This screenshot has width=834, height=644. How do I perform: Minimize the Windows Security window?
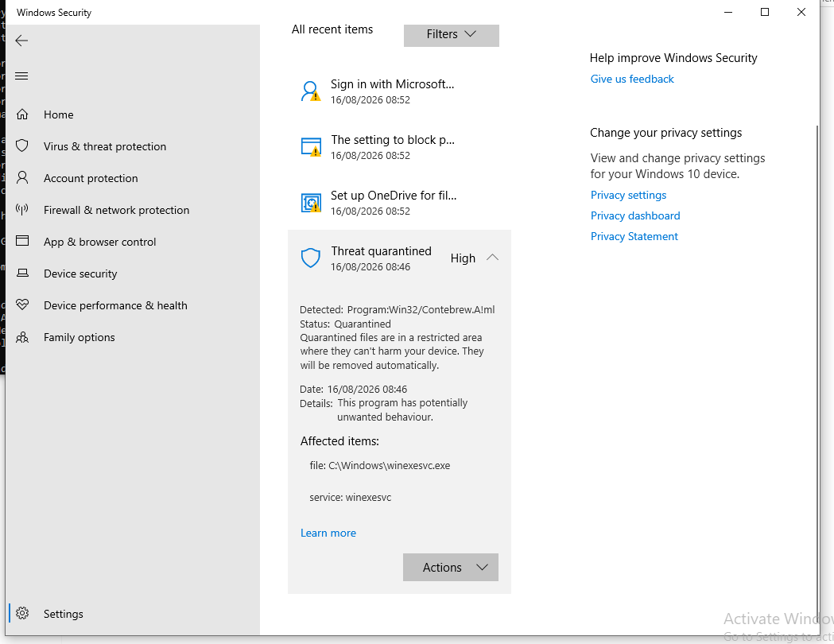click(x=728, y=12)
